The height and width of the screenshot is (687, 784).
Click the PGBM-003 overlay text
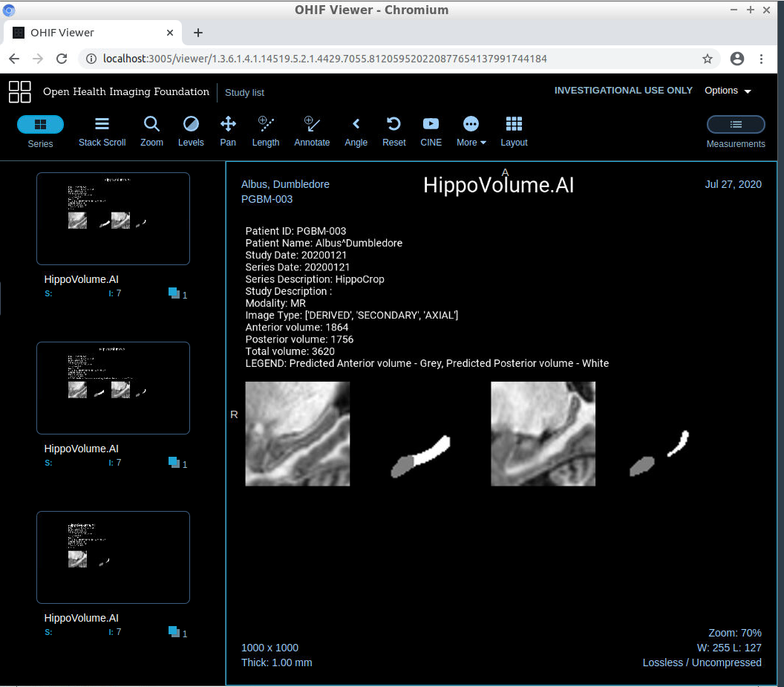267,199
